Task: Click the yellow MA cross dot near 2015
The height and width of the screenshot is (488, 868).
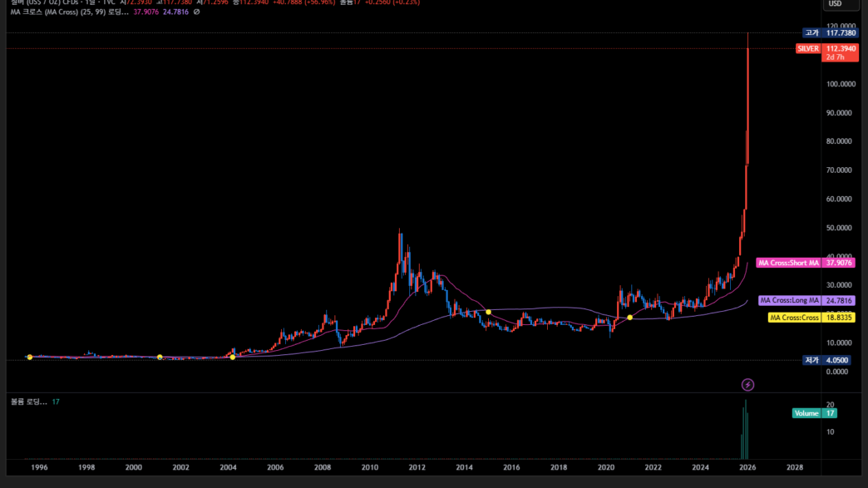Action: [489, 312]
